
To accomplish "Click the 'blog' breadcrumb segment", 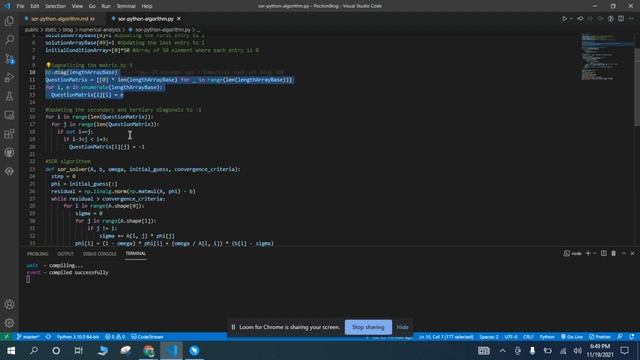I will pos(68,30).
